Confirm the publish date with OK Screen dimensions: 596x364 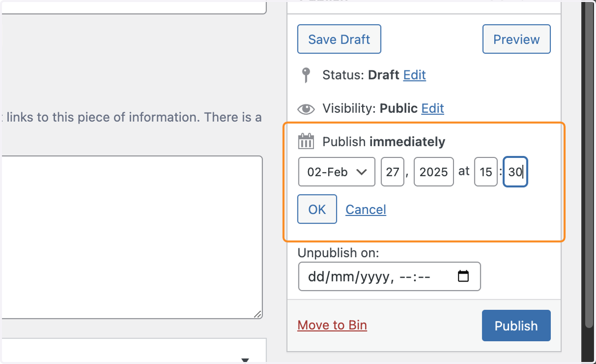[x=317, y=209]
